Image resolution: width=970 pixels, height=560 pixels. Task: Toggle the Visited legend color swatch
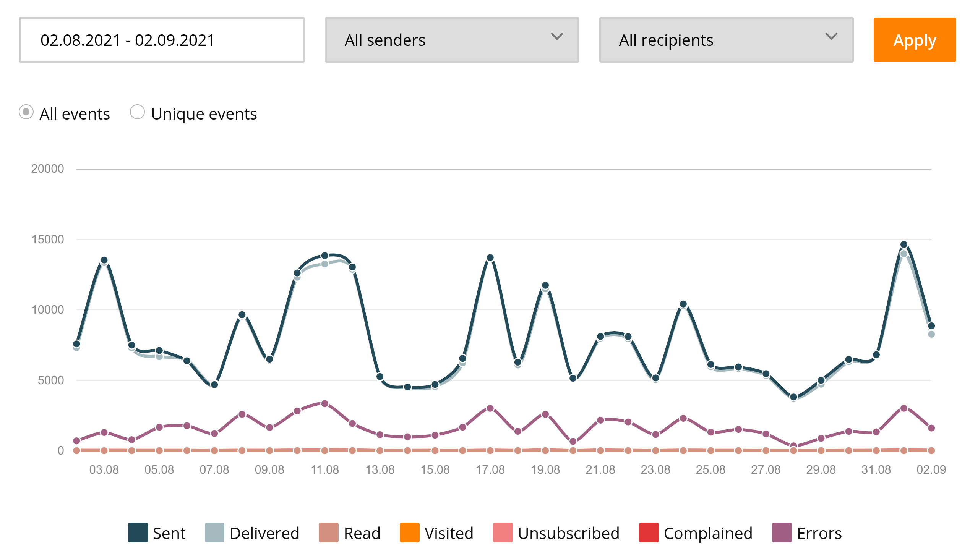[409, 532]
